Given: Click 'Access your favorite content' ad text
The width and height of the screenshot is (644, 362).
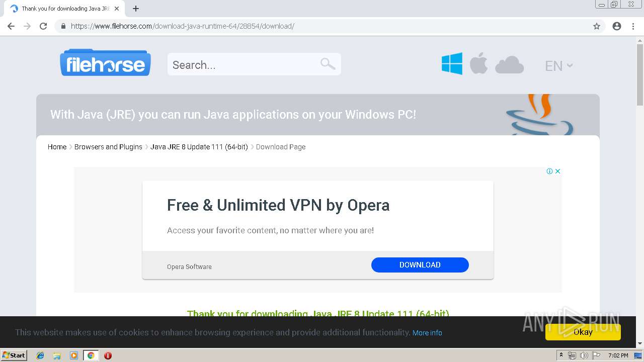Looking at the screenshot, I should 270,231.
